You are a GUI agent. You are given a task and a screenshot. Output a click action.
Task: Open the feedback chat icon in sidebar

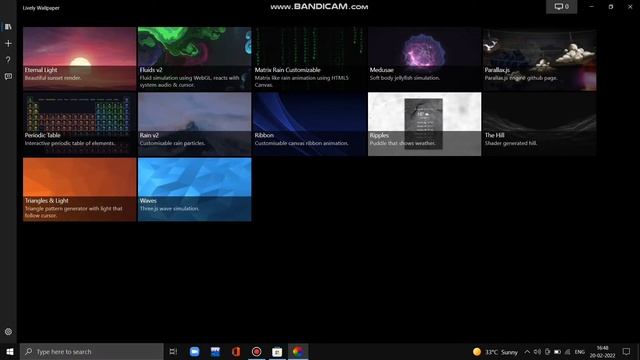tap(8, 76)
